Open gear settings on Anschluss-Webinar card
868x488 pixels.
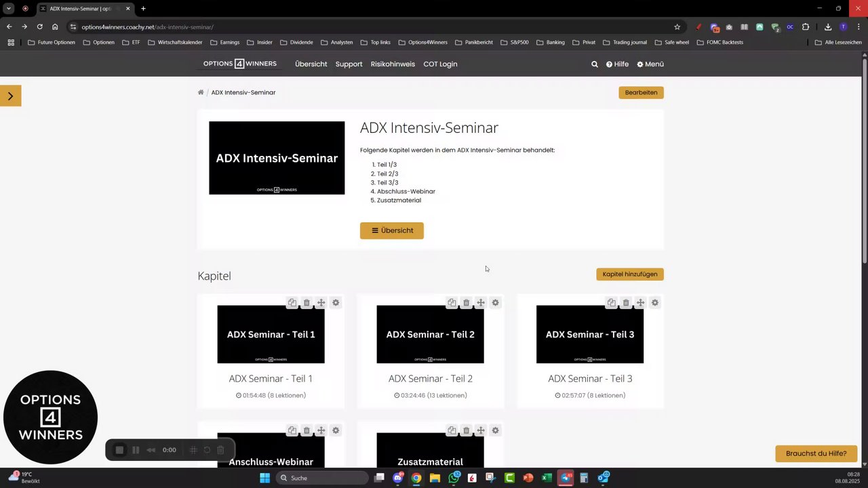(336, 430)
